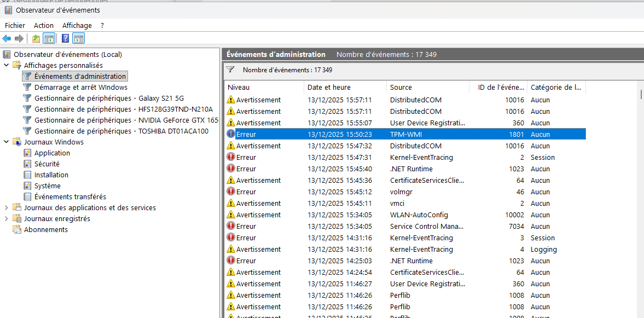This screenshot has height=318, width=644.
Task: Click the WLAN-AutoConfig warning triangle icon
Action: 231,215
